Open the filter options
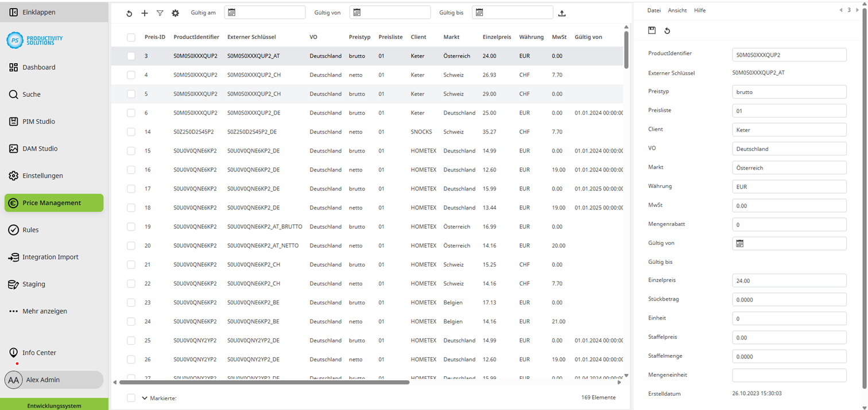Image resolution: width=868 pixels, height=410 pixels. coord(160,13)
